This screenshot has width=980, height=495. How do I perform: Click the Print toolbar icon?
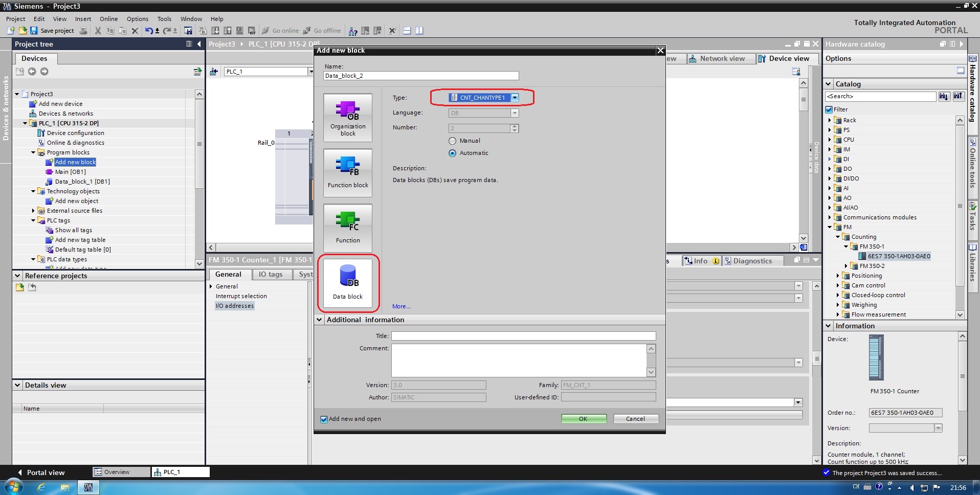pos(83,31)
